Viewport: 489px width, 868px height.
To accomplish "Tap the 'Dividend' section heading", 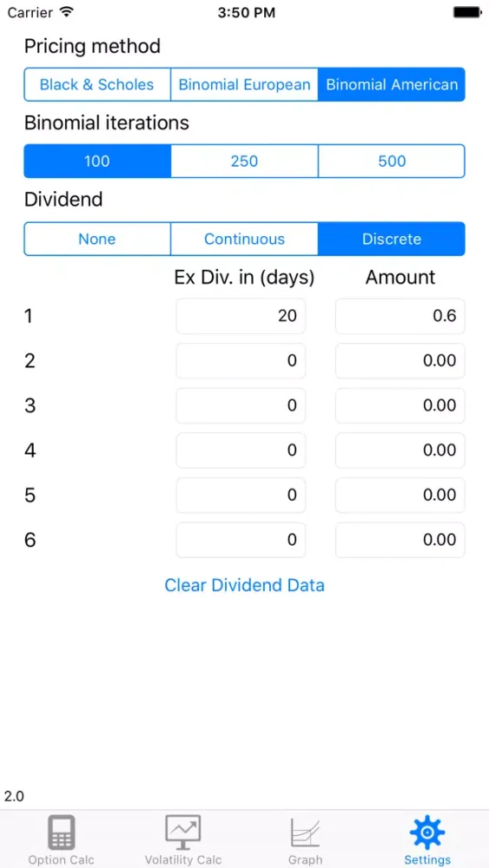I will pos(63,200).
